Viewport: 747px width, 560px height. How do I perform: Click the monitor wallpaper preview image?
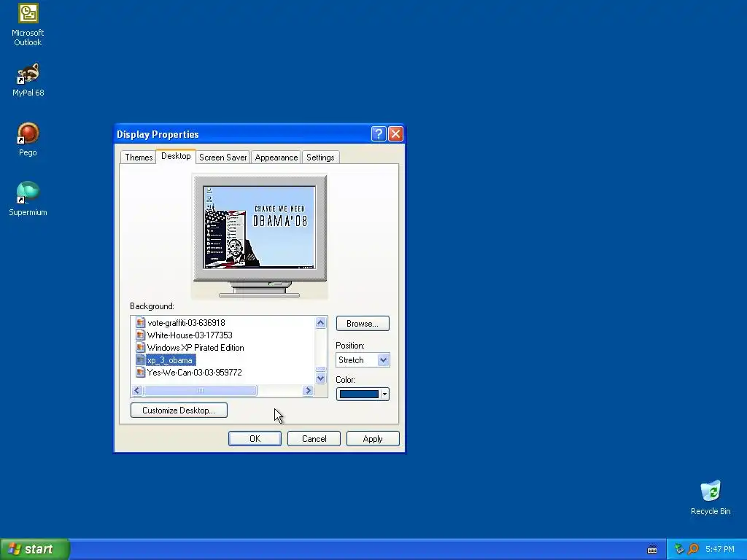point(260,227)
